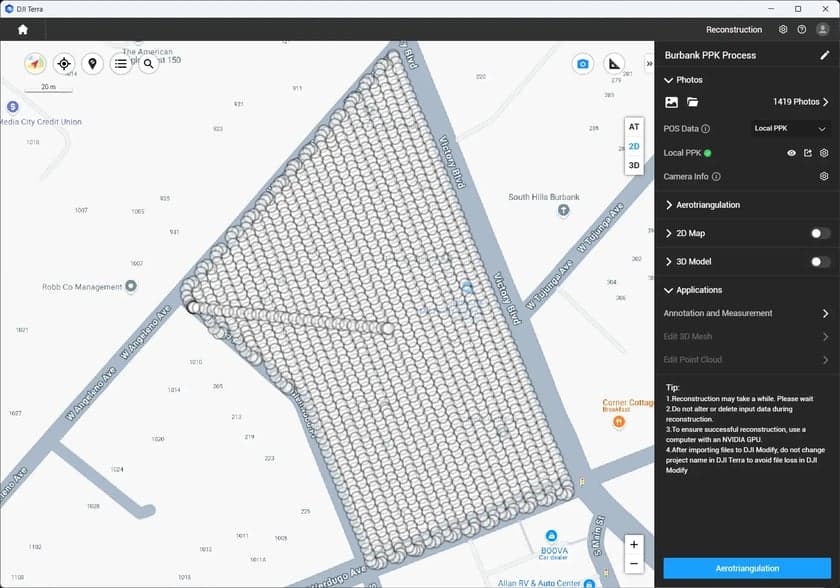Open the photo albums icon under Photos

671,102
